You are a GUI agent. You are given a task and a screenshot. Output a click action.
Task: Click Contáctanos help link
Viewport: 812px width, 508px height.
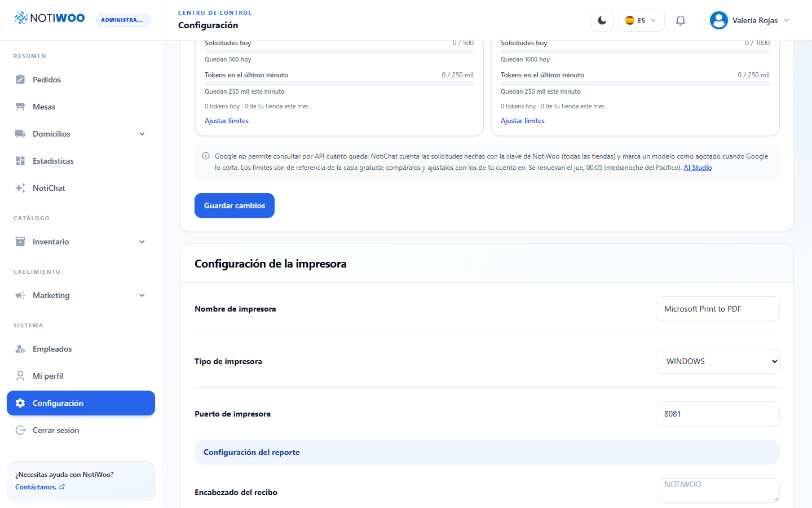[40, 487]
